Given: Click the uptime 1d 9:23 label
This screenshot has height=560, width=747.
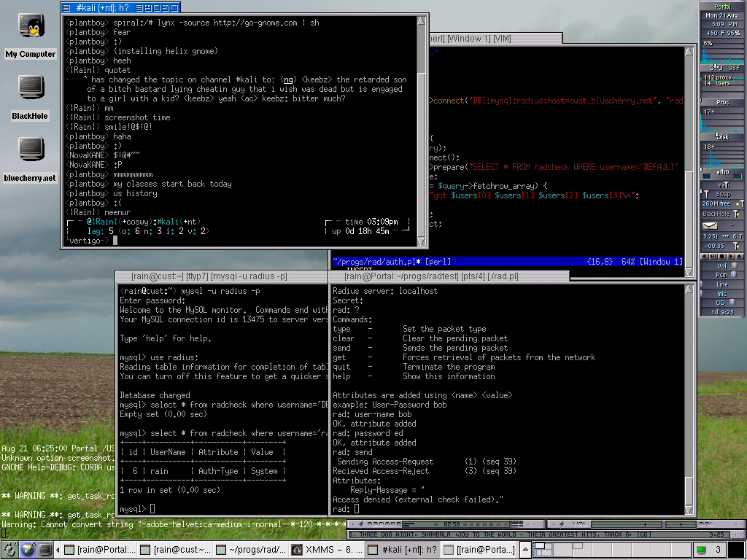Looking at the screenshot, I should pyautogui.click(x=722, y=312).
